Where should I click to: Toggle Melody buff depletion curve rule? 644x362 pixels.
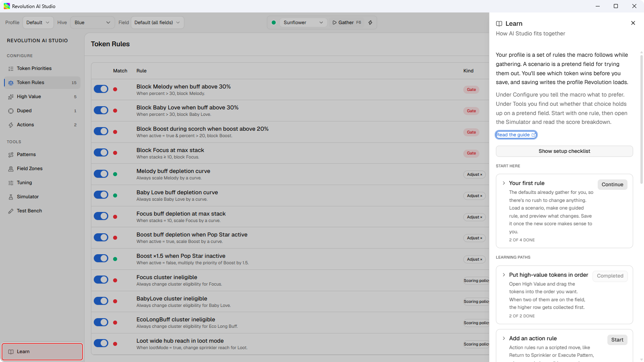click(x=101, y=174)
